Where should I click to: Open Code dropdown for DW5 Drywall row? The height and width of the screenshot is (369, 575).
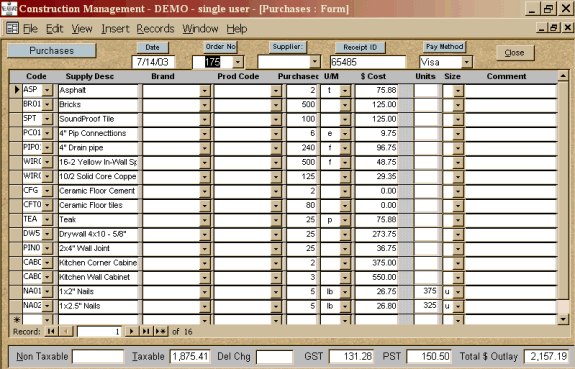point(47,234)
